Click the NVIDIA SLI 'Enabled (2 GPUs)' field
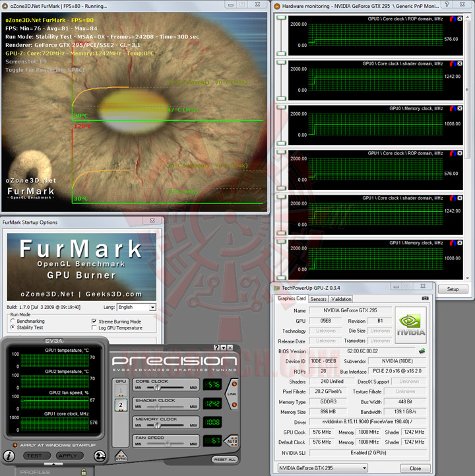Image resolution: width=475 pixels, height=476 pixels. click(x=368, y=452)
